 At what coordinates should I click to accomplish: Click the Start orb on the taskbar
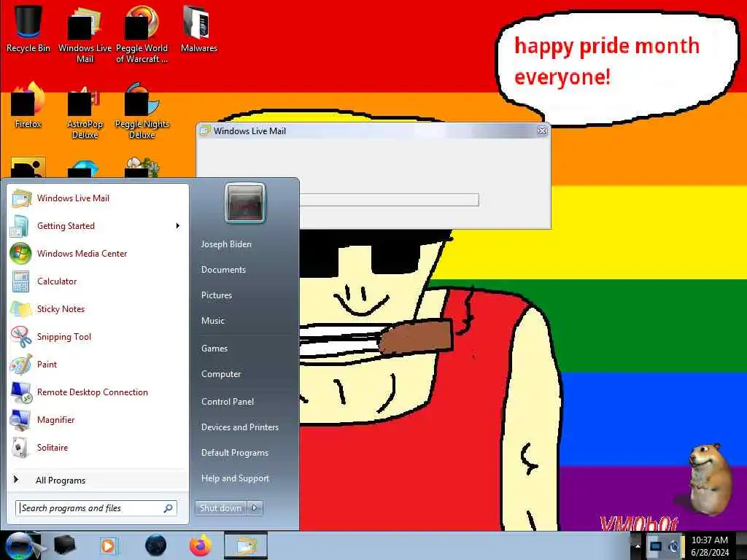[20, 545]
